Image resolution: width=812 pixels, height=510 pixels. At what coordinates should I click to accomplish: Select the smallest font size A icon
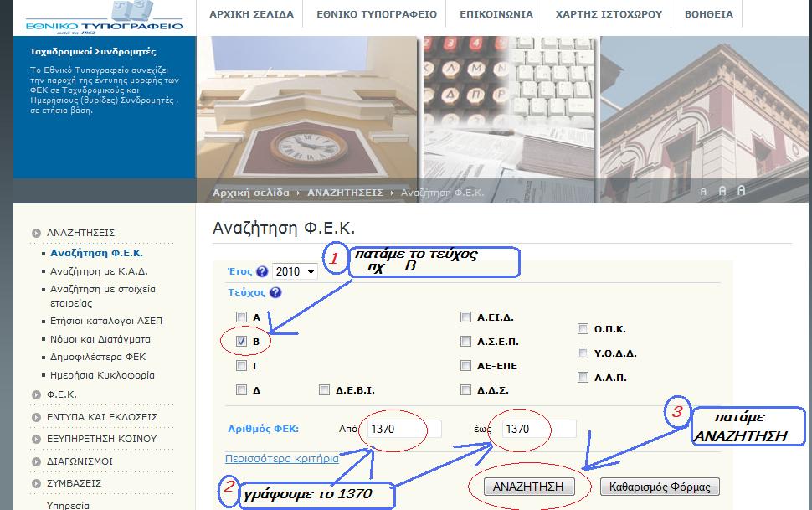pos(703,192)
